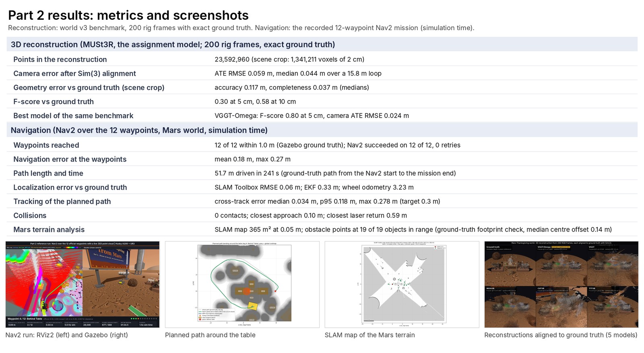The image size is (644, 353).
Task: Open the planned path around the table plot
Action: coord(242,284)
